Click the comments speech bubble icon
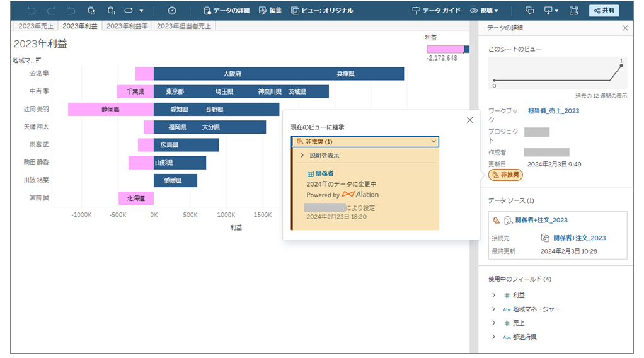This screenshot has width=644, height=358. pos(530,11)
